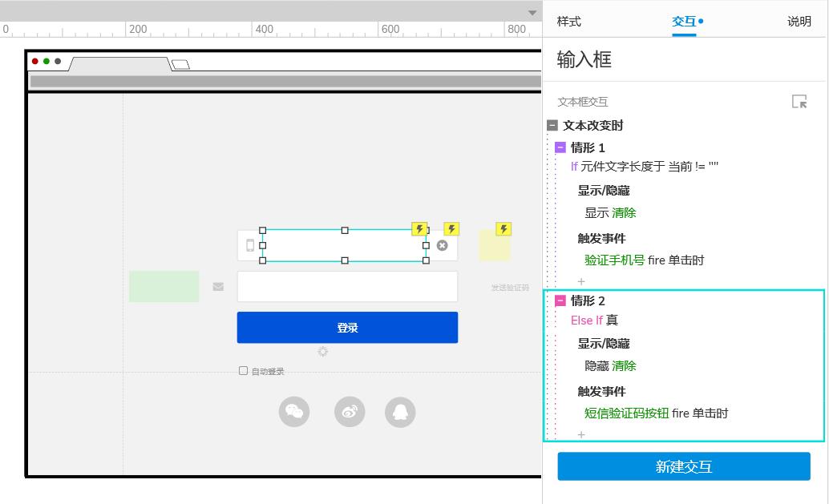Collapse 情形 1 case
Viewport: 829px width, 504px height.
point(560,147)
